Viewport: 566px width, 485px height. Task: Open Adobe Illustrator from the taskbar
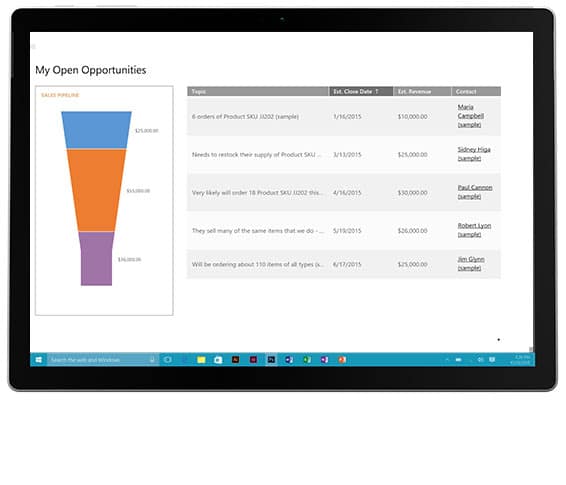(x=235, y=360)
